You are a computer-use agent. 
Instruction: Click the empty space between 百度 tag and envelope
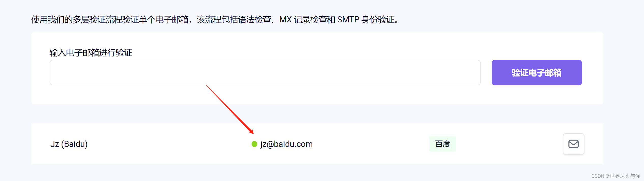pyautogui.click(x=509, y=144)
